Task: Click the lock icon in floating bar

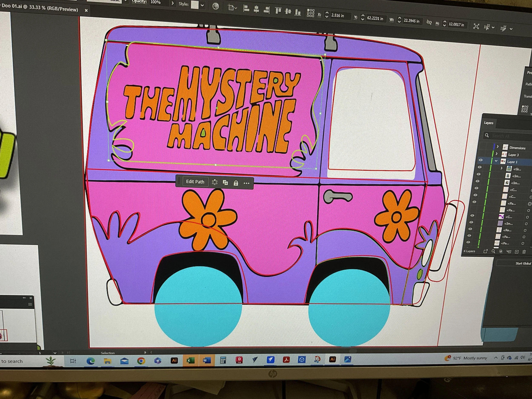Action: coord(236,183)
